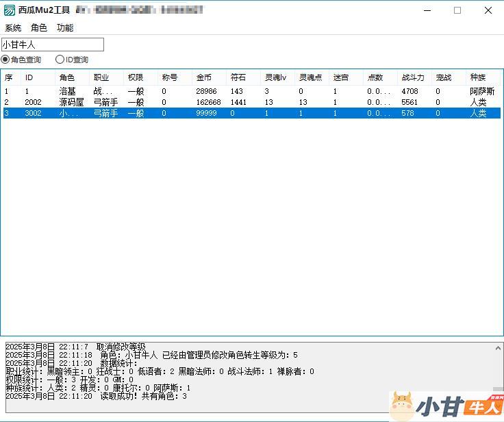Click the 种族 column header
Viewport: 504px width, 422px height.
click(x=482, y=77)
